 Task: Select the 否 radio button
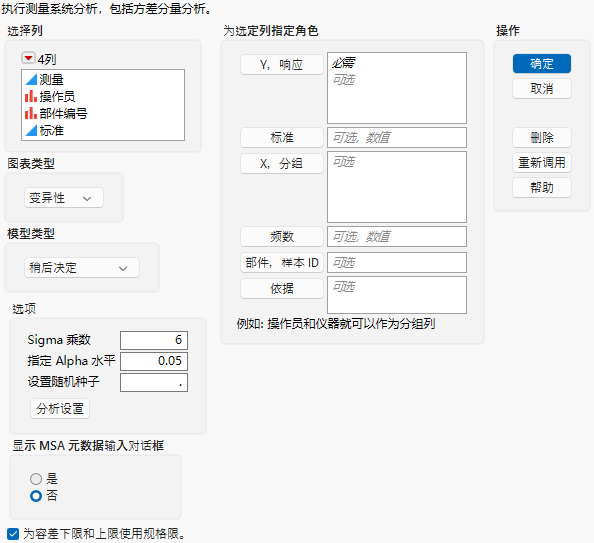click(36, 496)
